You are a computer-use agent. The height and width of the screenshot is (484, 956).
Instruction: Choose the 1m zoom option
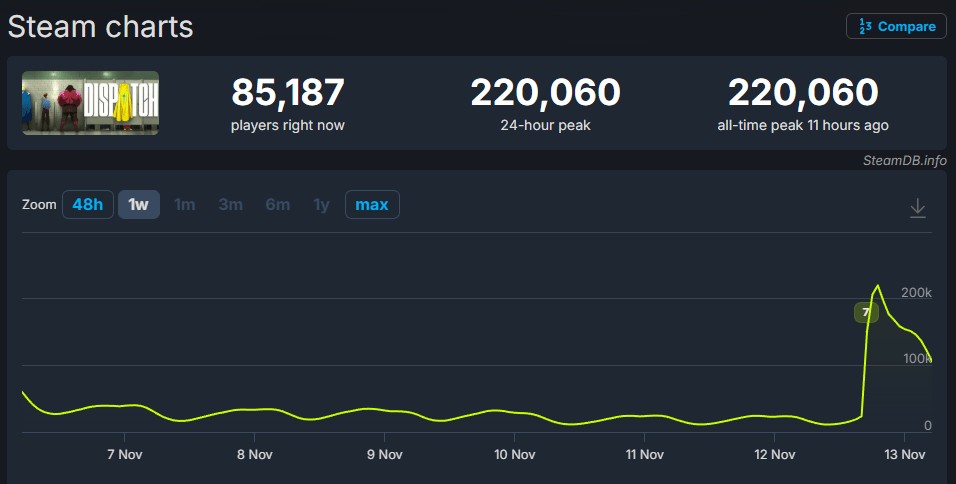click(185, 205)
